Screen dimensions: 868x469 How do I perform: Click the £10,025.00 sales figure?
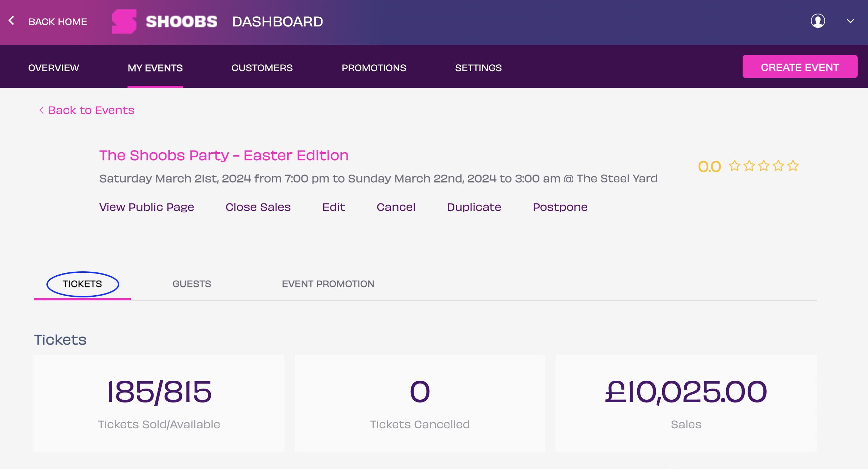click(x=686, y=392)
